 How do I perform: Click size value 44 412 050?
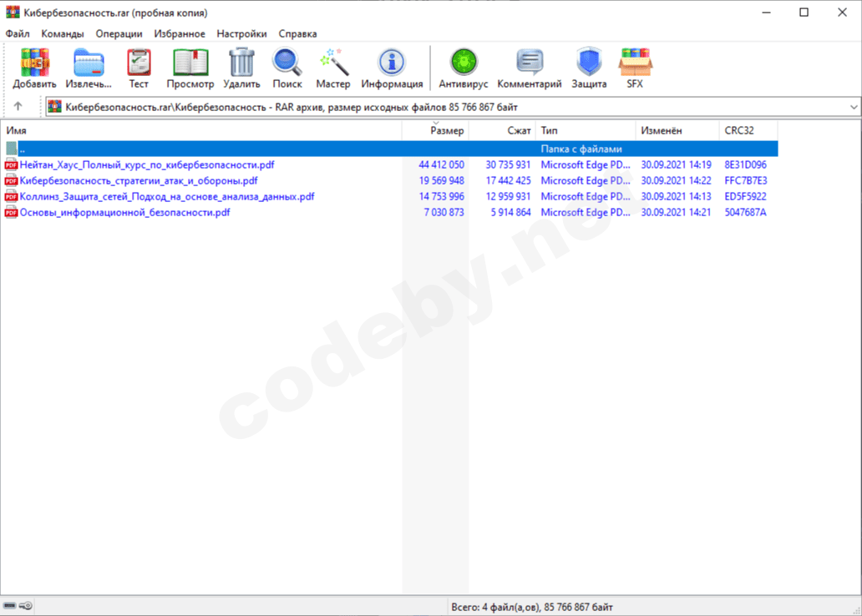click(441, 165)
